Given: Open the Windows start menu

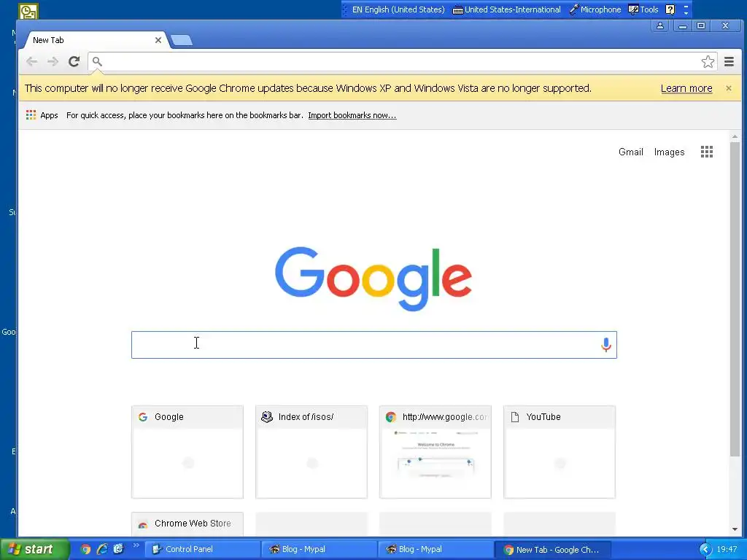Looking at the screenshot, I should pyautogui.click(x=34, y=549).
